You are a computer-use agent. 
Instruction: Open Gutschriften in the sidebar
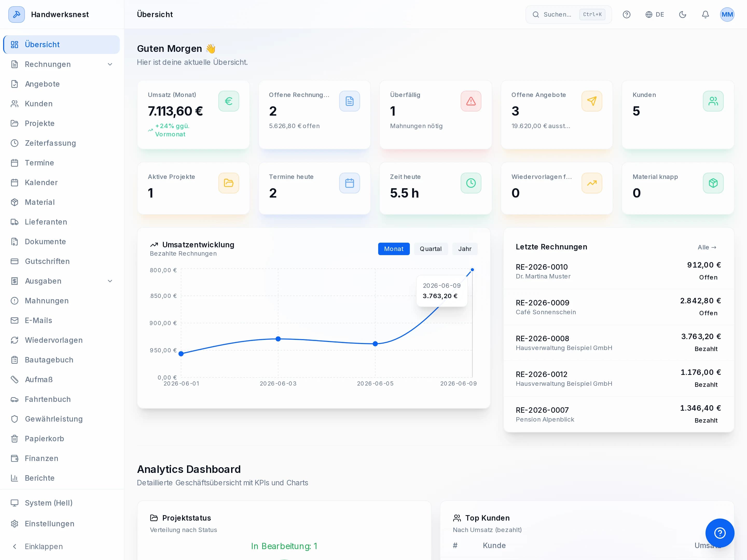coord(61,261)
